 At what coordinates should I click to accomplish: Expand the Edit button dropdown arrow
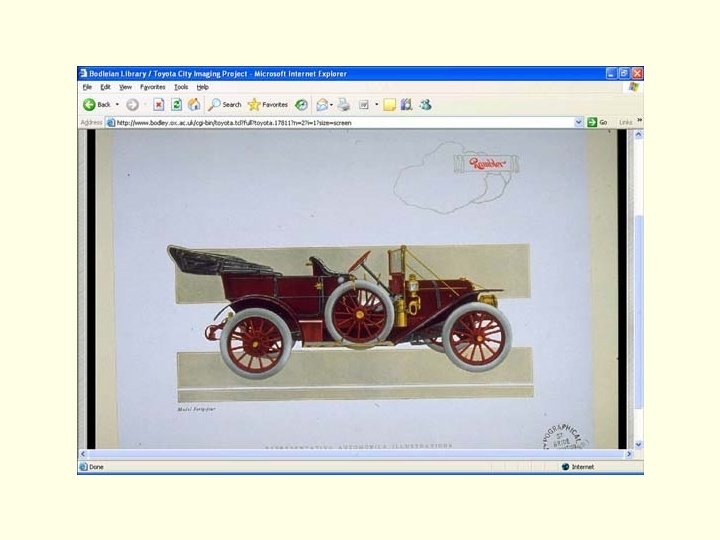coord(377,105)
